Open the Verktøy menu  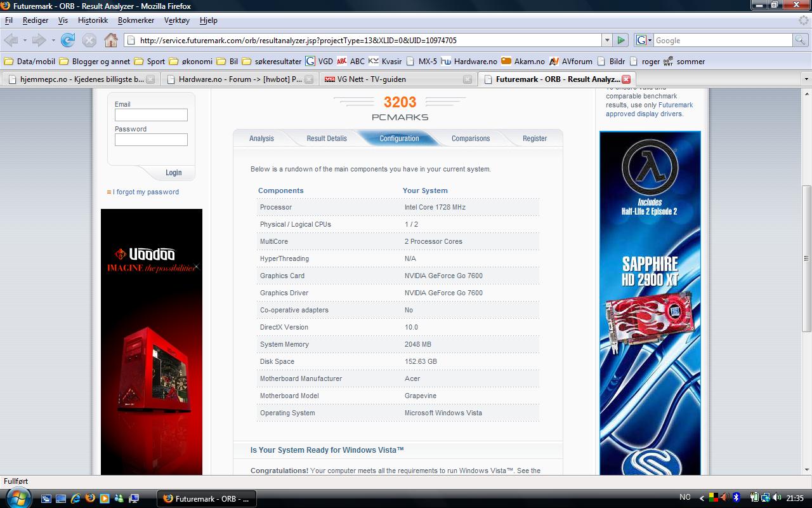(x=177, y=20)
